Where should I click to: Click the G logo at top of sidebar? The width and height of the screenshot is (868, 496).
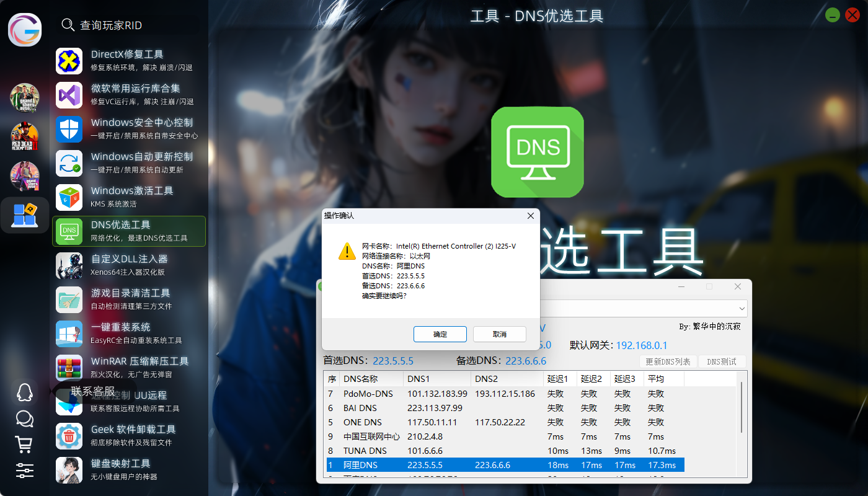[x=25, y=29]
